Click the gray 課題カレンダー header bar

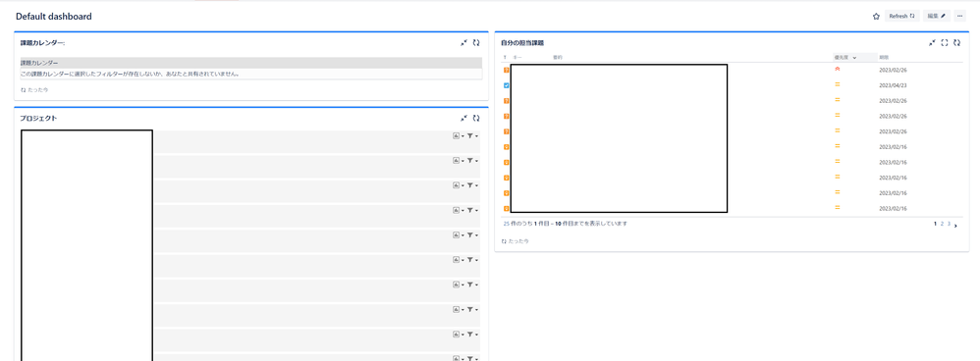251,63
